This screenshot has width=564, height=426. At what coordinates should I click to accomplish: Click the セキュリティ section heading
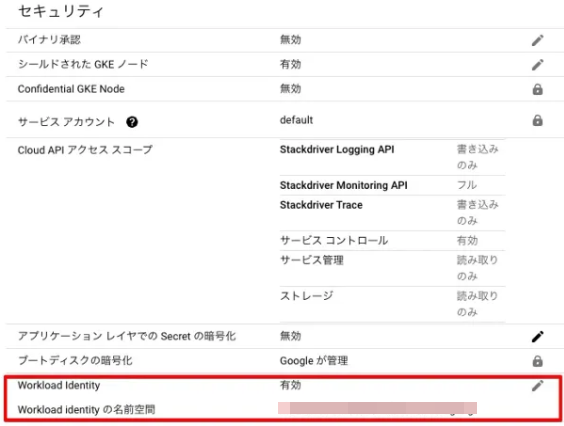pyautogui.click(x=61, y=11)
